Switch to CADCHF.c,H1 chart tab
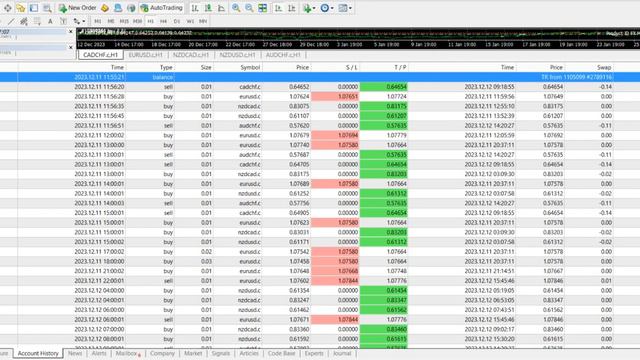 click(100, 55)
